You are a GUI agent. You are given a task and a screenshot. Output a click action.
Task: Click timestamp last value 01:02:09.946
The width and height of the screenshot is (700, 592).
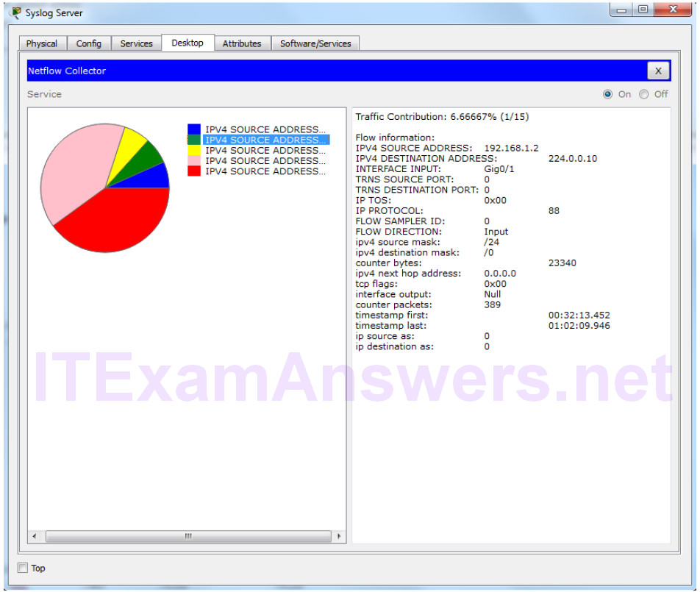click(579, 326)
